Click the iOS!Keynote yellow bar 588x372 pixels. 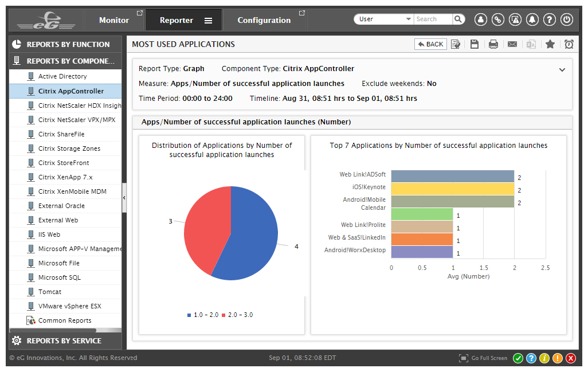[453, 189]
